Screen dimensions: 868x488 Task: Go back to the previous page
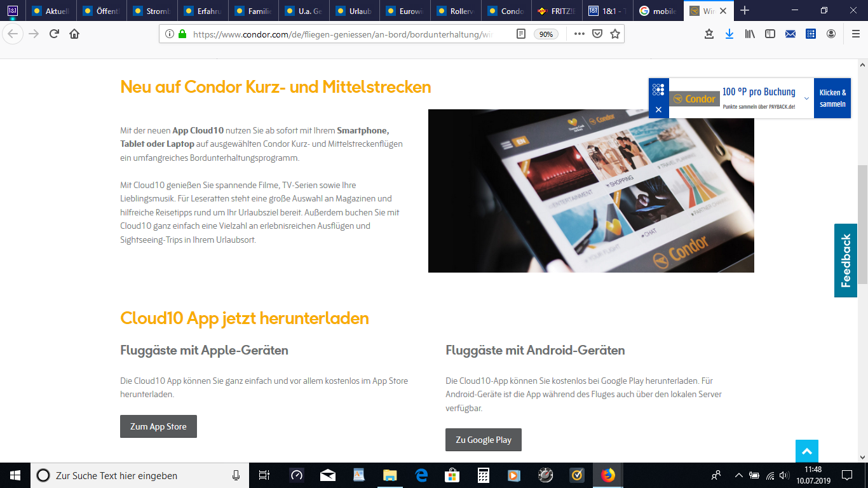(x=13, y=34)
